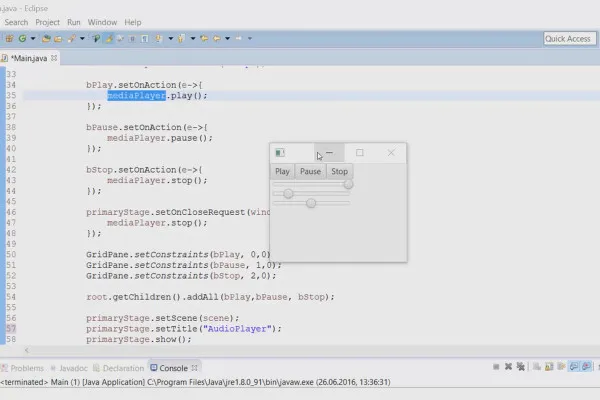Toggle Console Word Wrap icon

(x=561, y=367)
